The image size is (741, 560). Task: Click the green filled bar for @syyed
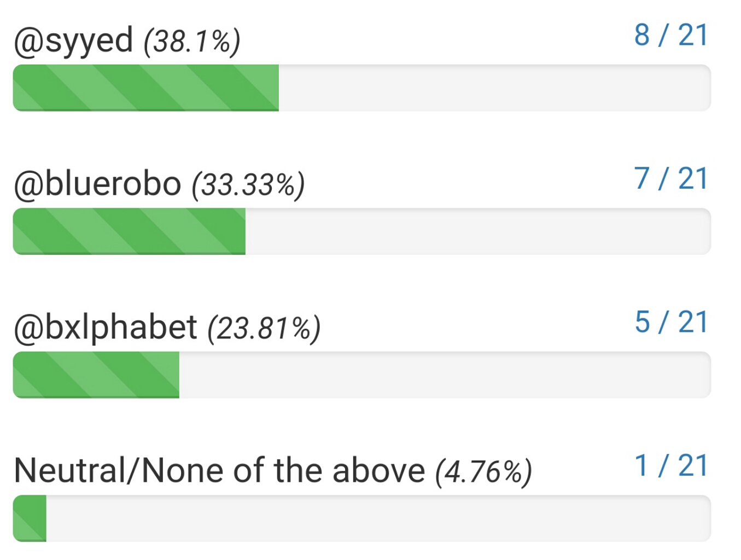coord(145,88)
